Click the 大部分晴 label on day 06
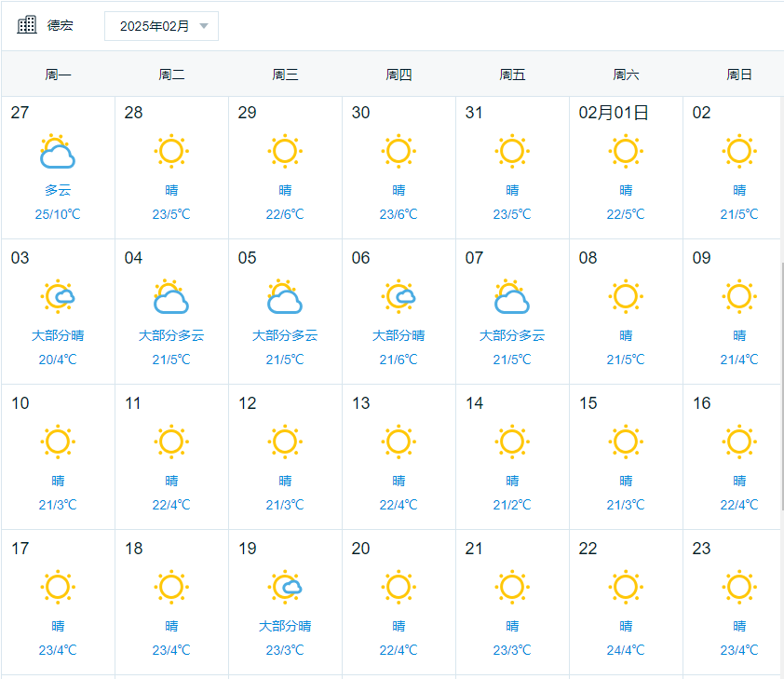The image size is (784, 679). click(399, 335)
